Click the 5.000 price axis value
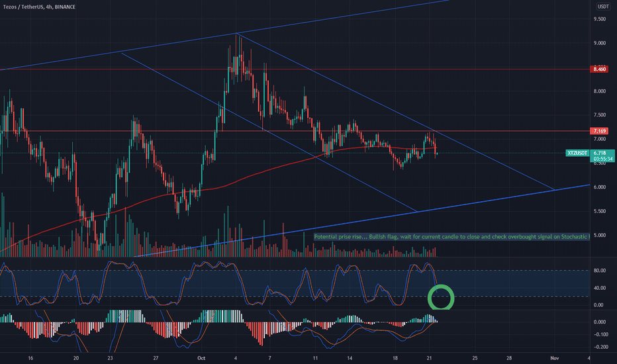The width and height of the screenshot is (617, 364). [x=599, y=236]
